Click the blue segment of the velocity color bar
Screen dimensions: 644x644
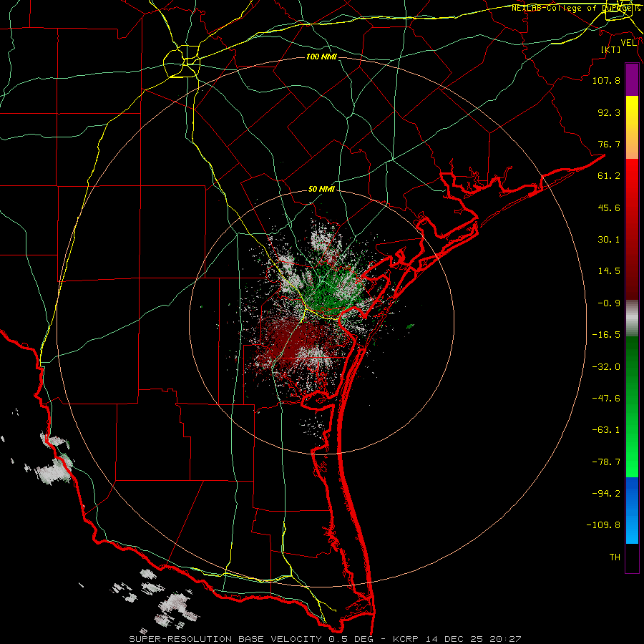click(x=632, y=510)
